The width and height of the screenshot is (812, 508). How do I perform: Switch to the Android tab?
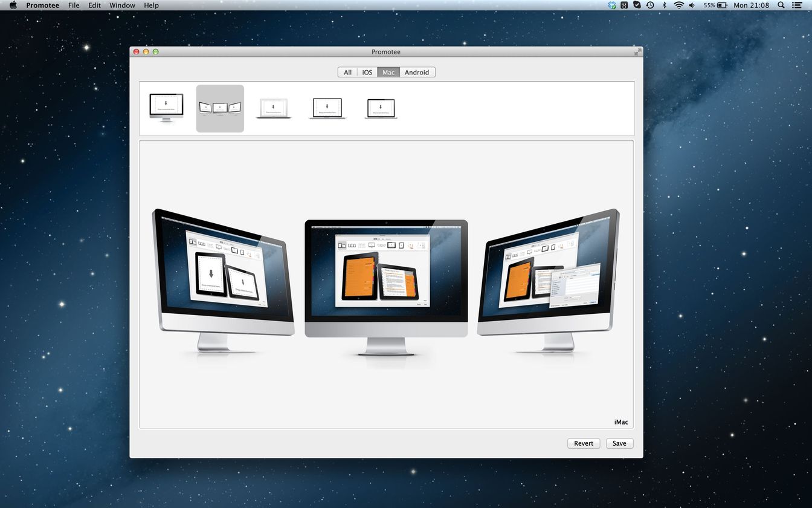417,72
